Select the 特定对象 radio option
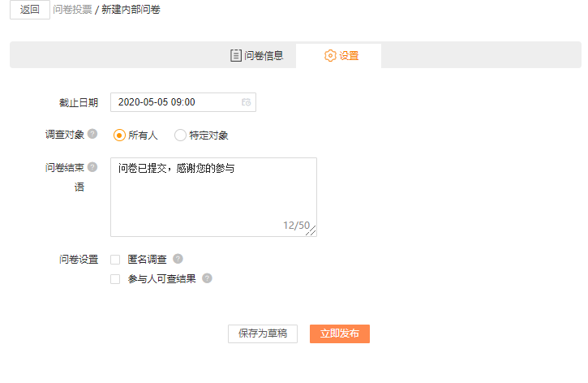 tap(180, 135)
